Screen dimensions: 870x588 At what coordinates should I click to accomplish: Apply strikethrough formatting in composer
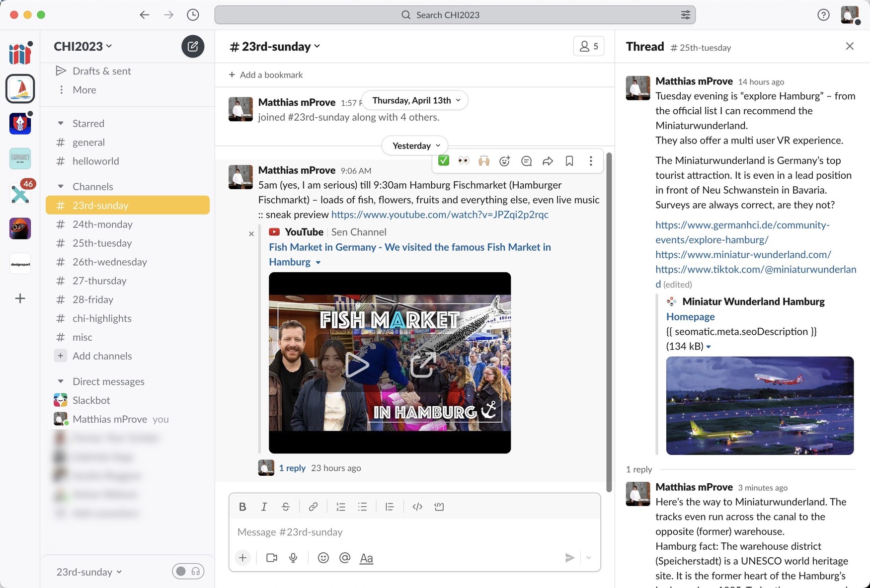(286, 507)
